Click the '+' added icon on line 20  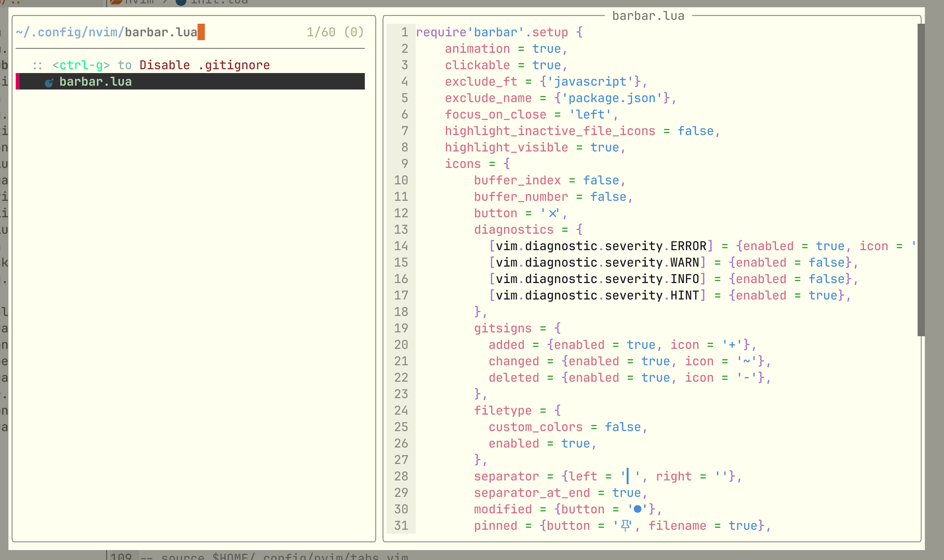[x=732, y=345]
